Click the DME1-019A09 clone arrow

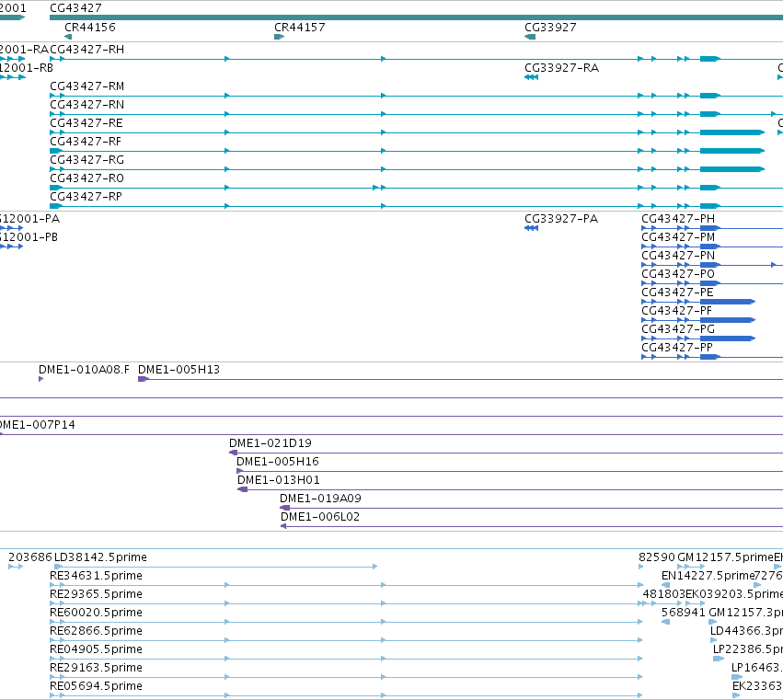coord(284,508)
